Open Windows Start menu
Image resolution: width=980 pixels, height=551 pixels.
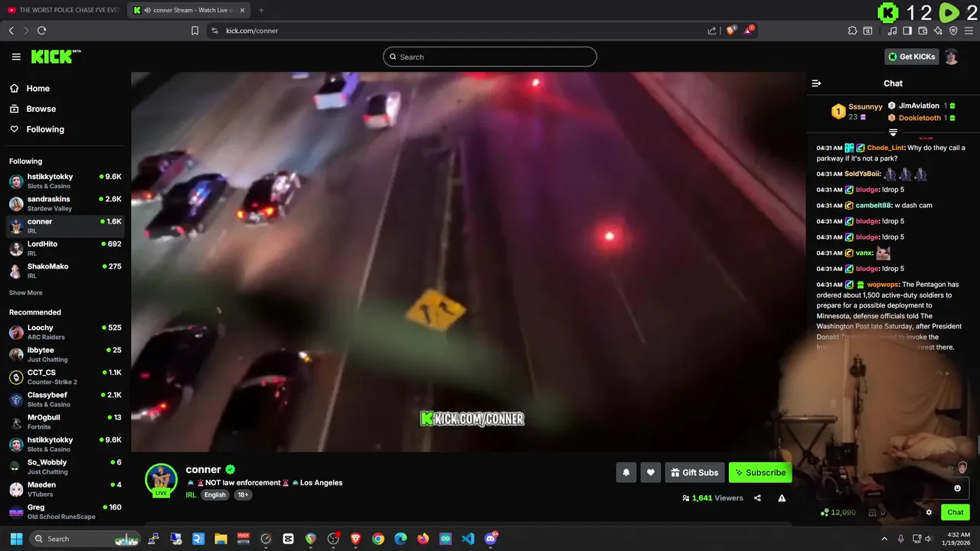[16, 539]
